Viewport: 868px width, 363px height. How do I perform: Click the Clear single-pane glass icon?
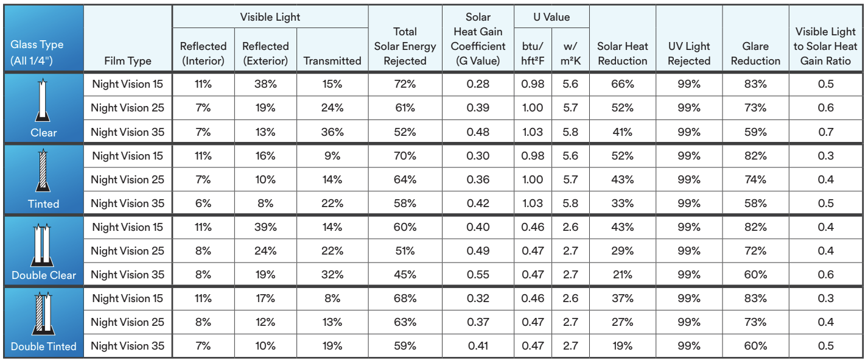click(x=43, y=100)
